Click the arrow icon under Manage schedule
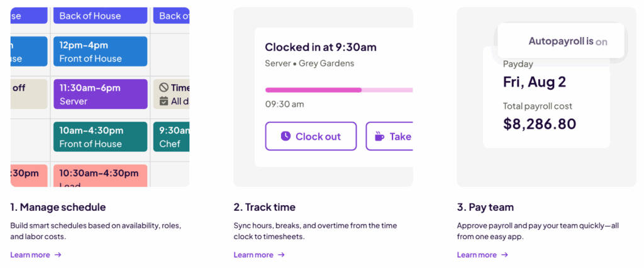Screen dimensions: 644x268 click(x=58, y=255)
